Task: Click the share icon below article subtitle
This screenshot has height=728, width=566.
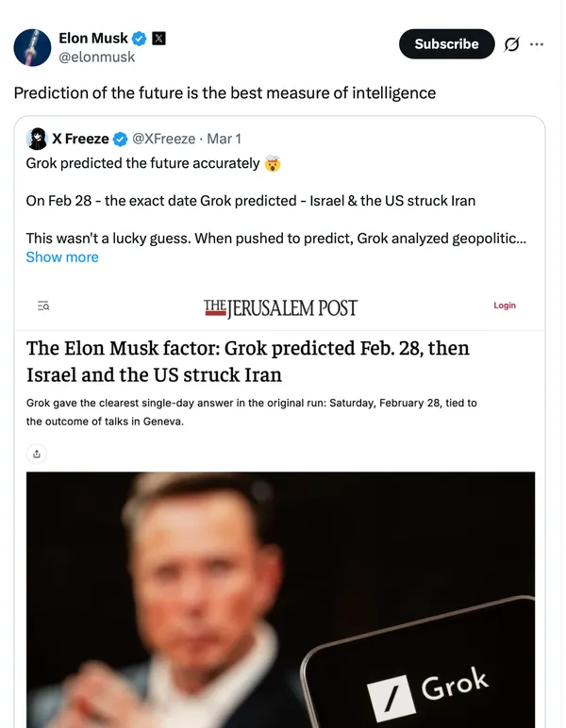Action: pos(37,454)
